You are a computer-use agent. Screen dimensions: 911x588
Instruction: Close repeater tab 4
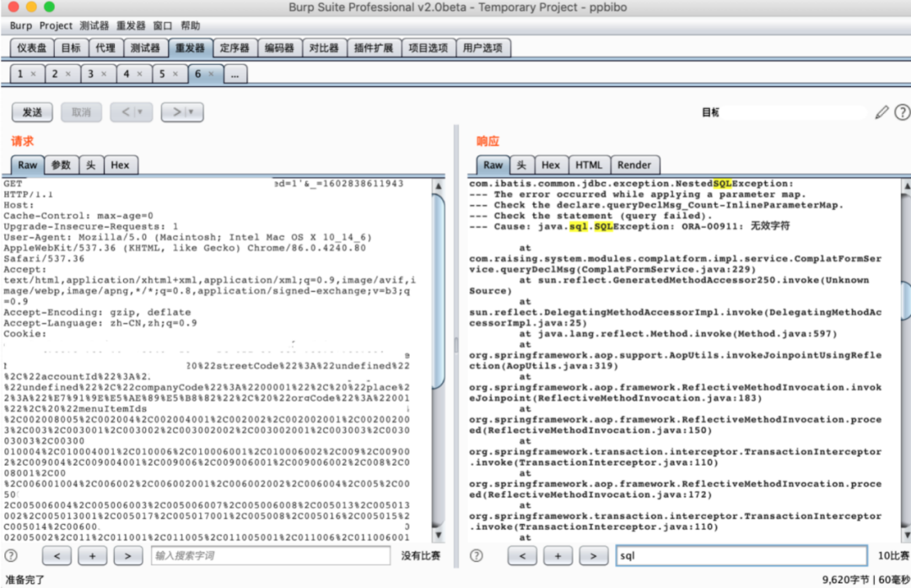139,73
